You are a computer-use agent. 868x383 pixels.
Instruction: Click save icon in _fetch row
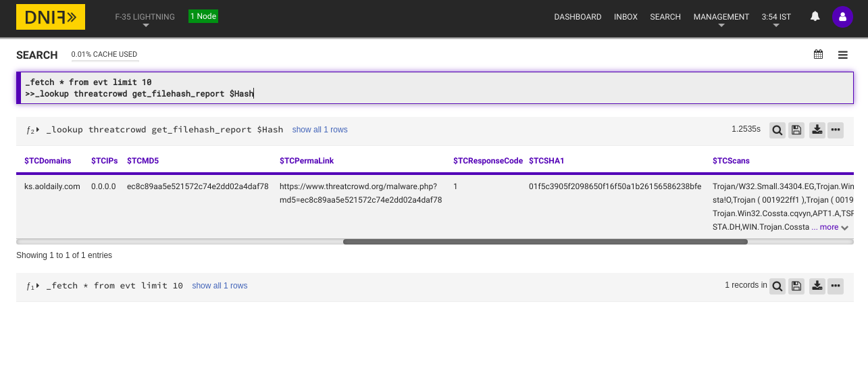coord(796,286)
